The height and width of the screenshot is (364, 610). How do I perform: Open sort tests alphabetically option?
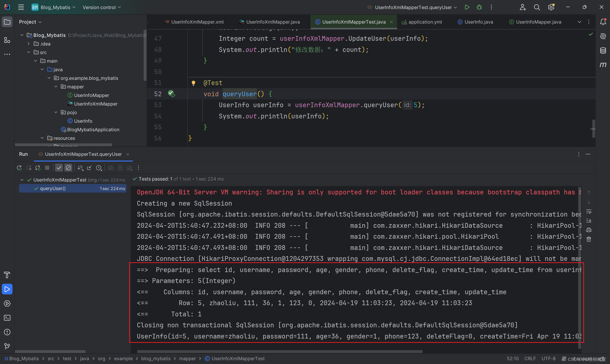(x=80, y=168)
